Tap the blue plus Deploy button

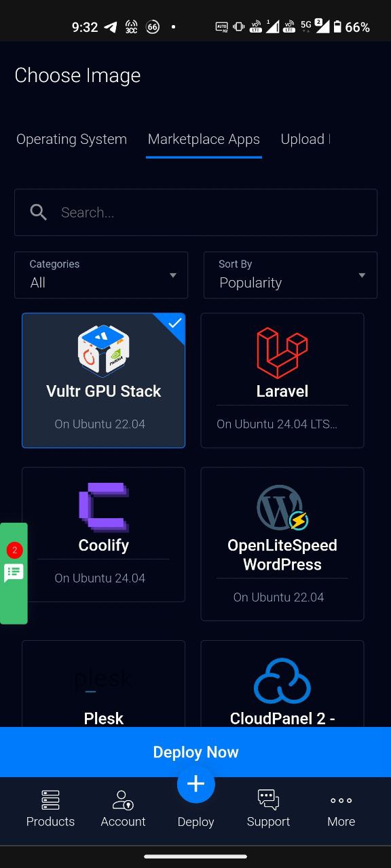(195, 784)
